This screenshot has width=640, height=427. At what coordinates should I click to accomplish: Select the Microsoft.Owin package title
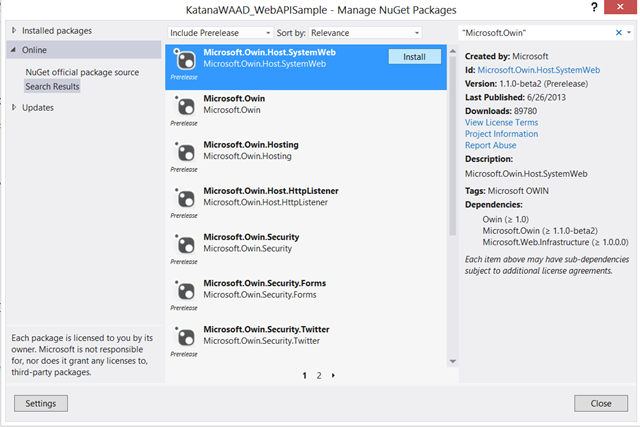pyautogui.click(x=234, y=98)
